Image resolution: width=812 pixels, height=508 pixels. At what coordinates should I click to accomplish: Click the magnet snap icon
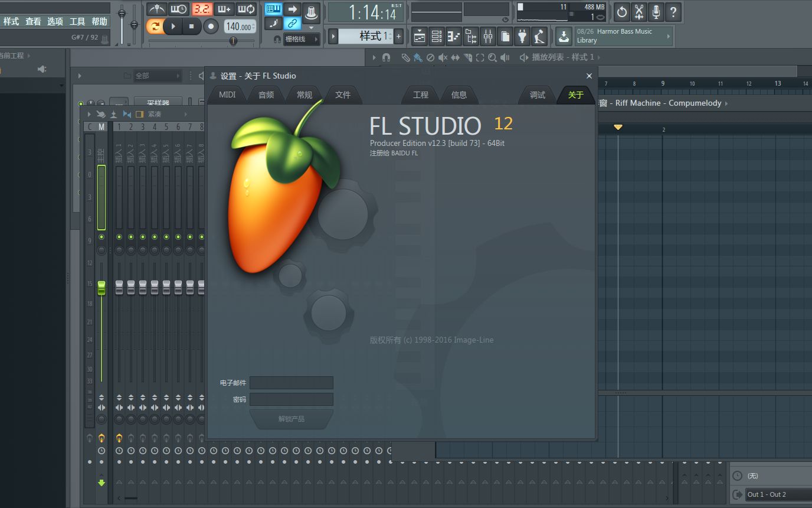click(x=277, y=39)
